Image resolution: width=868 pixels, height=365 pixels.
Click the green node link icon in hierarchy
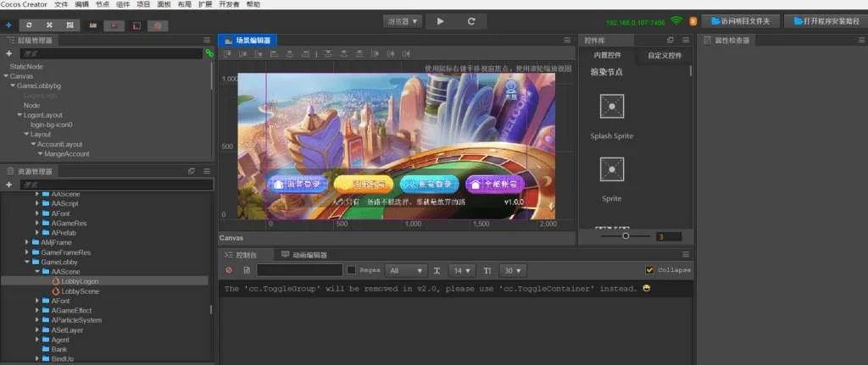pos(209,53)
